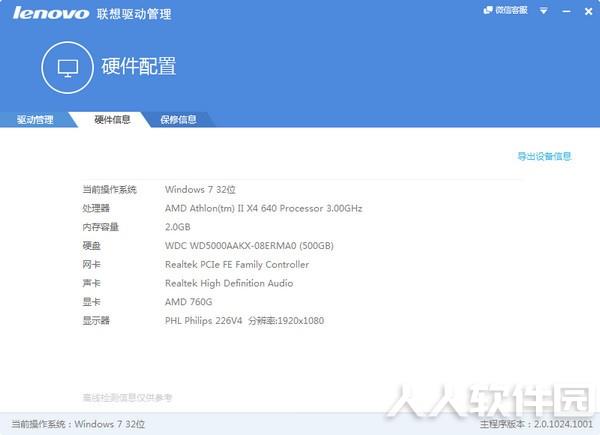
Task: Click the 声卡 label
Action: tap(91, 283)
